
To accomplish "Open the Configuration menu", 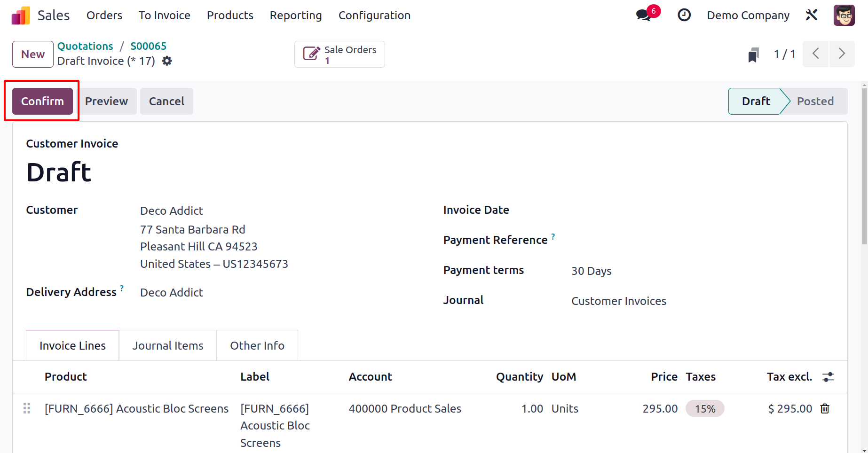I will (x=374, y=16).
